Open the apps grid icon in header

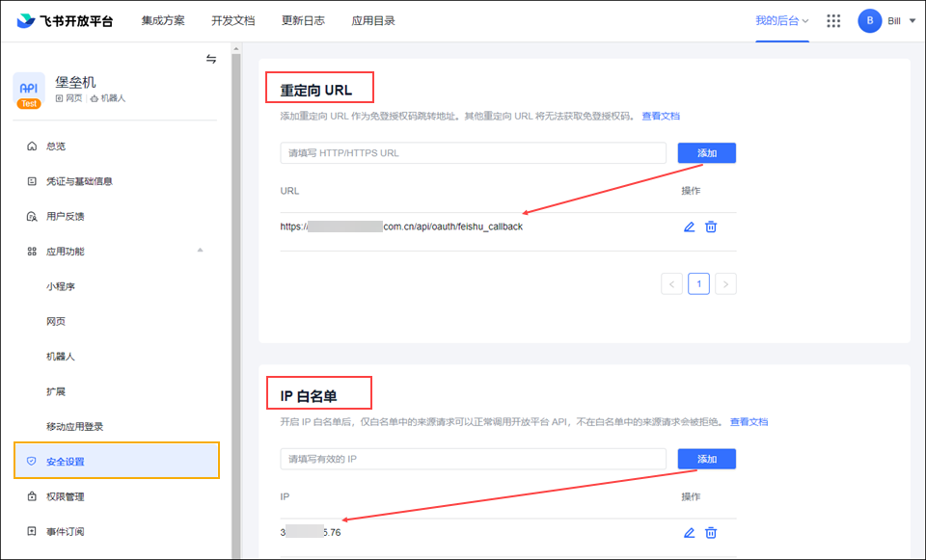833,21
